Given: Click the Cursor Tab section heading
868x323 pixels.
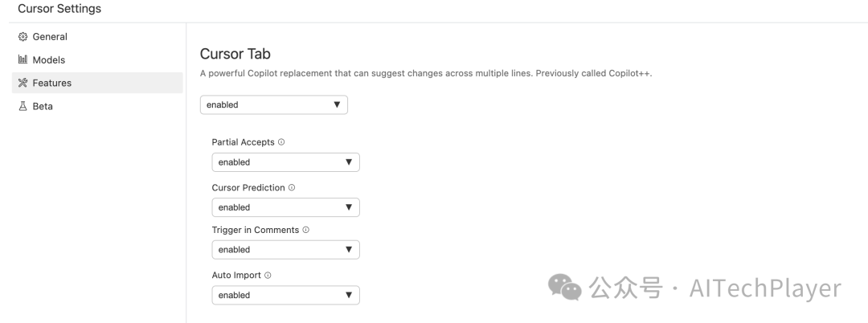Looking at the screenshot, I should point(235,54).
